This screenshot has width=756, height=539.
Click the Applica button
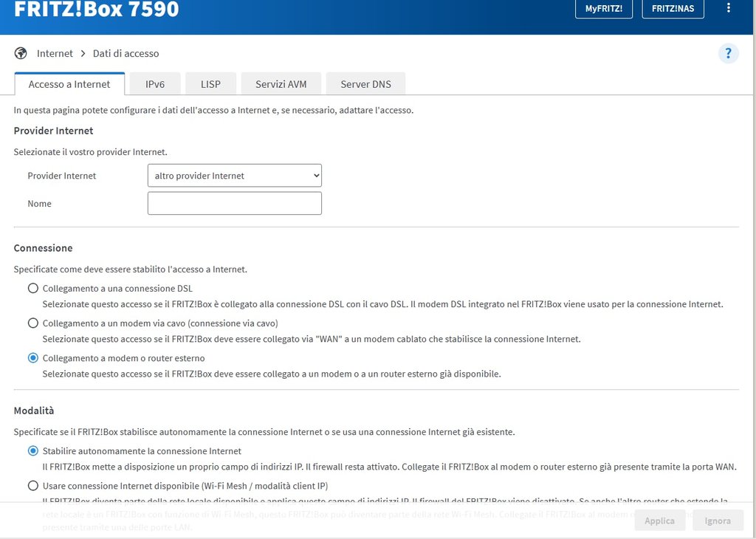pyautogui.click(x=659, y=521)
